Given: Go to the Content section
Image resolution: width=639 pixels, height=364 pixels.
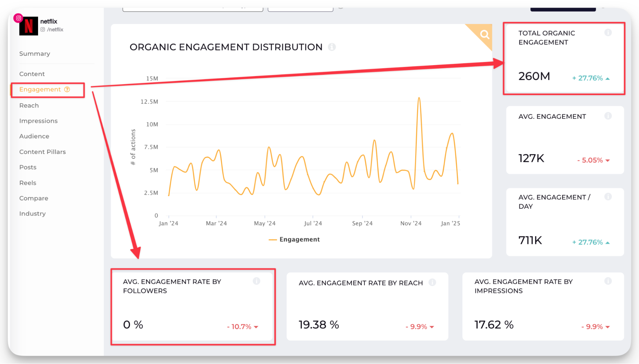Looking at the screenshot, I should coord(32,74).
